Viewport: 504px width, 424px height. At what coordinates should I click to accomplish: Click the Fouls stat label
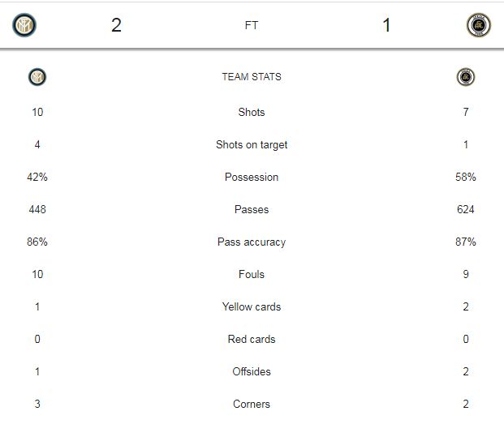point(252,274)
